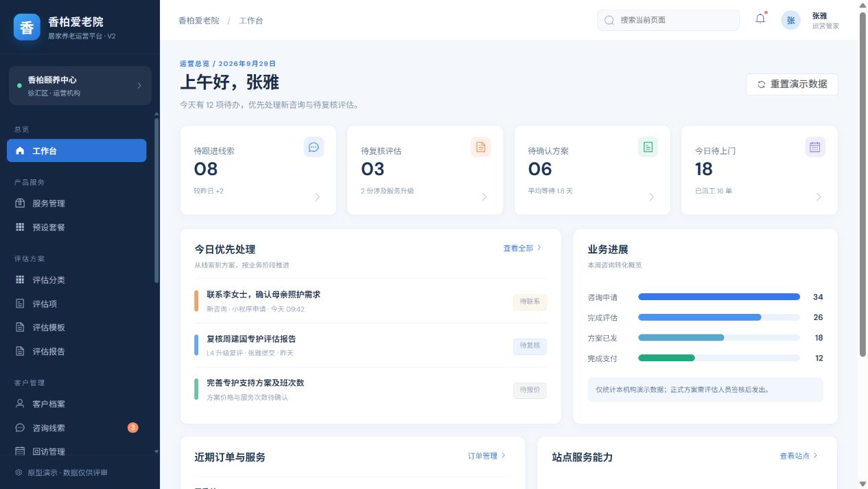Viewport: 868px width, 489px height.
Task: Open task 复核周建国专护评估报告
Action: (x=371, y=345)
